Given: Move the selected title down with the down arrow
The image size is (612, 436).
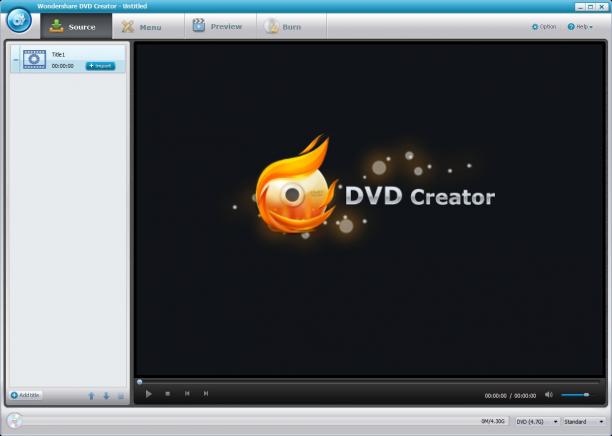Looking at the screenshot, I should (x=106, y=396).
